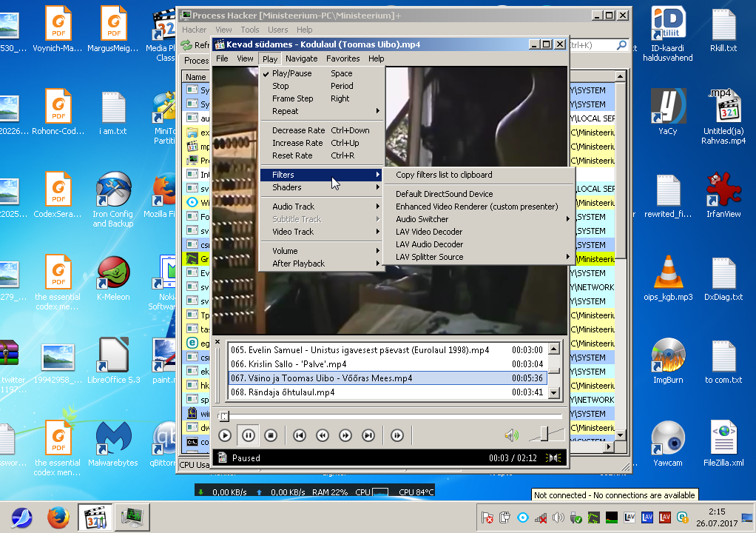The height and width of the screenshot is (533, 756).
Task: Open Firefox from the taskbar
Action: click(x=58, y=517)
